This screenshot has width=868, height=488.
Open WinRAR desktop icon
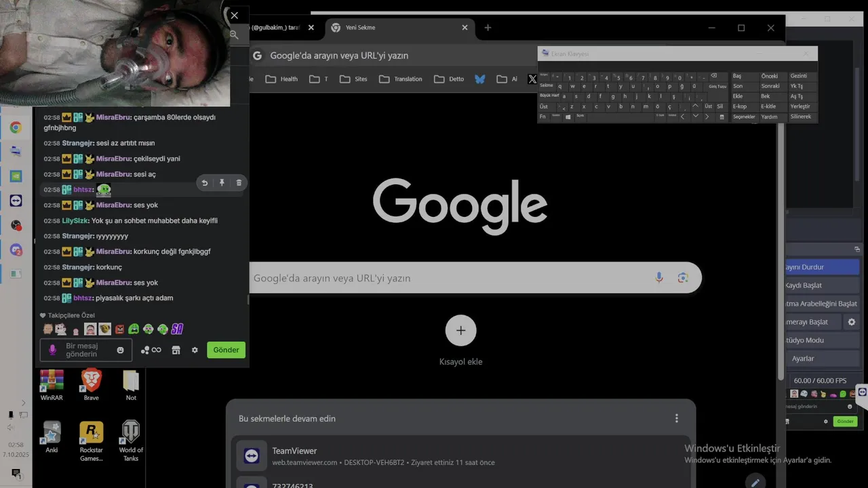[52, 386]
